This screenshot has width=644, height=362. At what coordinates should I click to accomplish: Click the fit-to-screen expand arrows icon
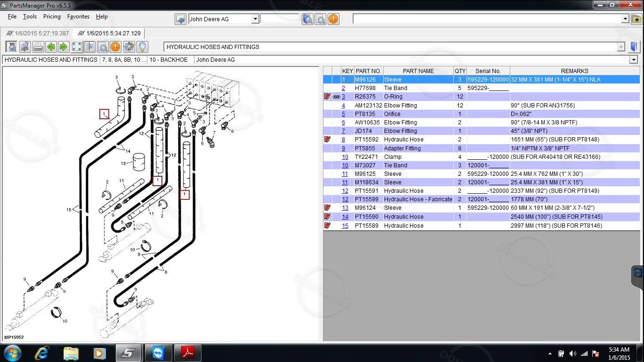pos(77,47)
